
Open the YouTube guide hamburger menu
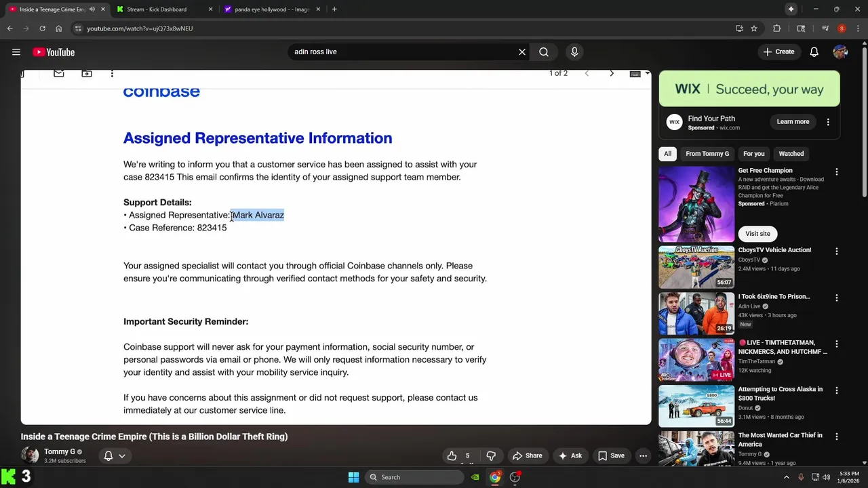(x=16, y=52)
